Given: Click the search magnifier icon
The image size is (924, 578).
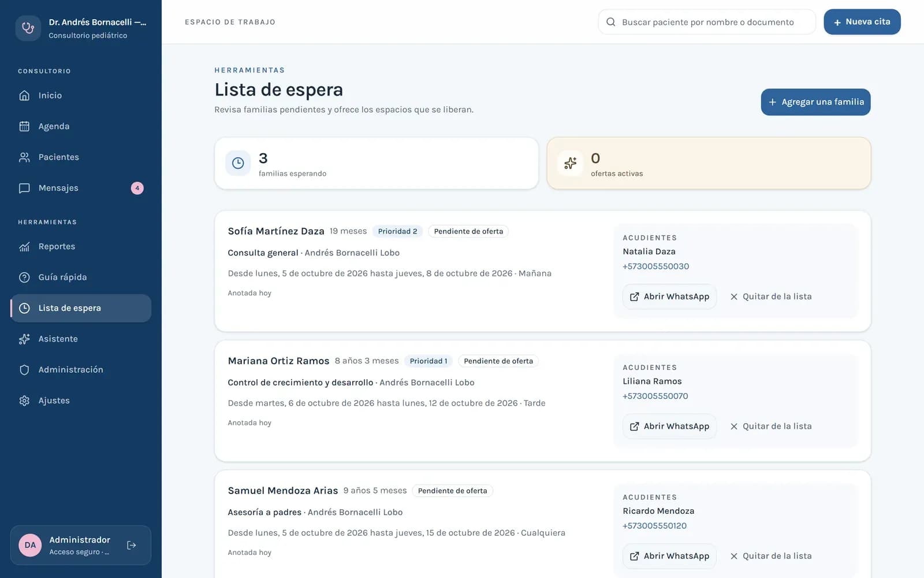Looking at the screenshot, I should point(610,22).
